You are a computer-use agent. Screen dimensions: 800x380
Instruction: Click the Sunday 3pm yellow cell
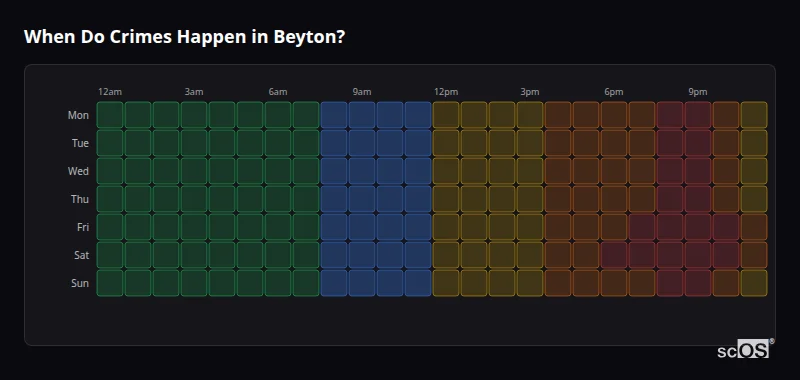click(x=530, y=283)
